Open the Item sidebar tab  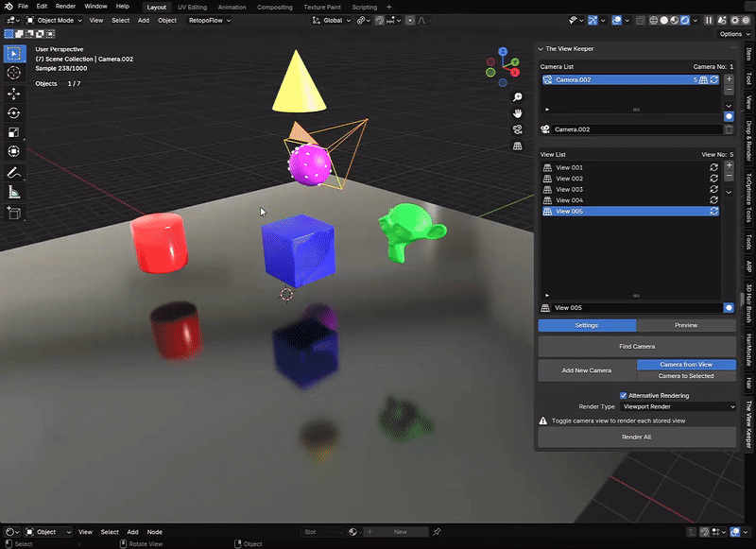748,54
